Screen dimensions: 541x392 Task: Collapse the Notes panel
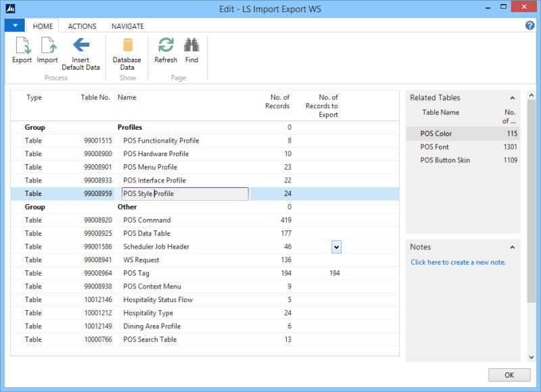pyautogui.click(x=512, y=247)
